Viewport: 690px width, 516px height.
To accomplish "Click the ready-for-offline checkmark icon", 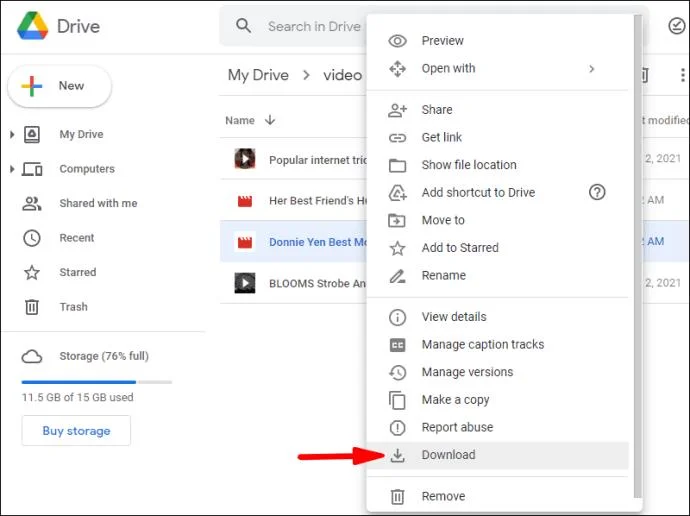I will click(677, 26).
